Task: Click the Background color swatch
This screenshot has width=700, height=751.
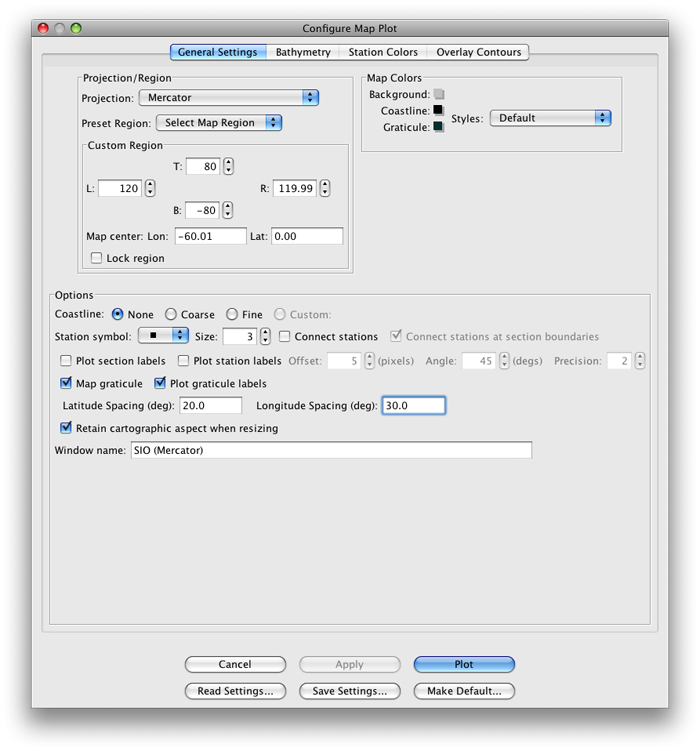Action: (438, 94)
